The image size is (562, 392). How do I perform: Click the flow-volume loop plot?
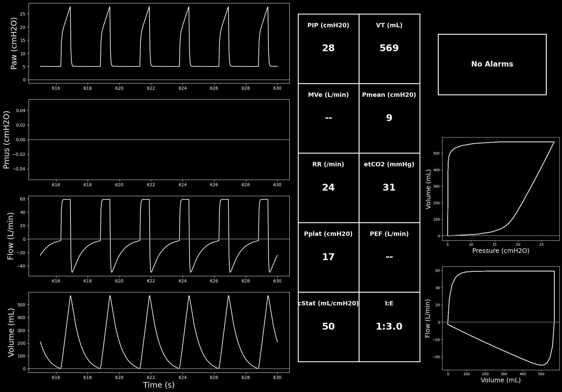tap(501, 318)
